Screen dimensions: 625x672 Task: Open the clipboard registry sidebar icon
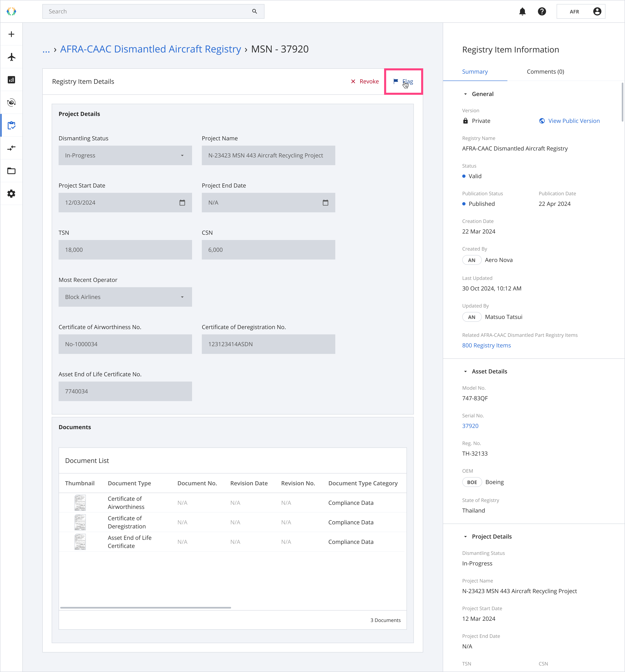12,125
